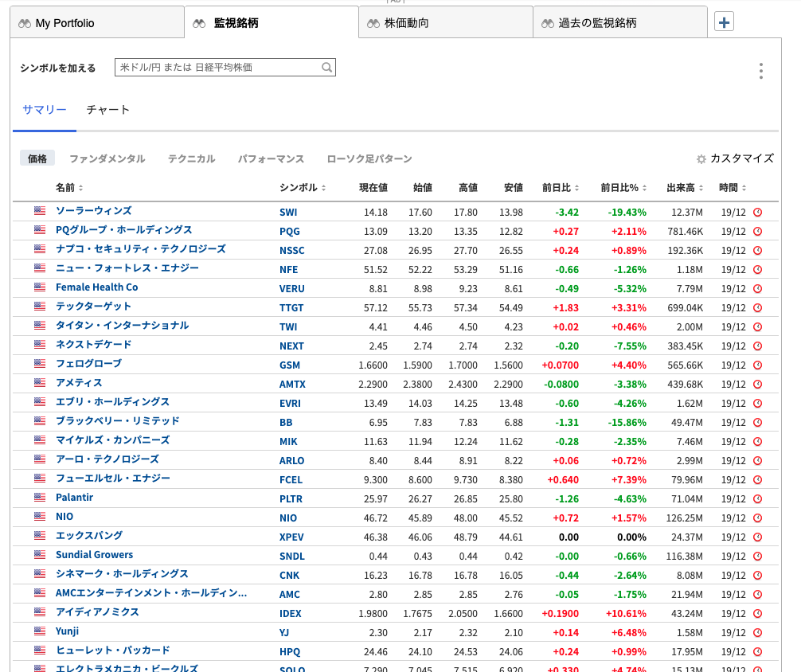Click clock icon in NSSC row
801x672 pixels.
pyautogui.click(x=757, y=250)
